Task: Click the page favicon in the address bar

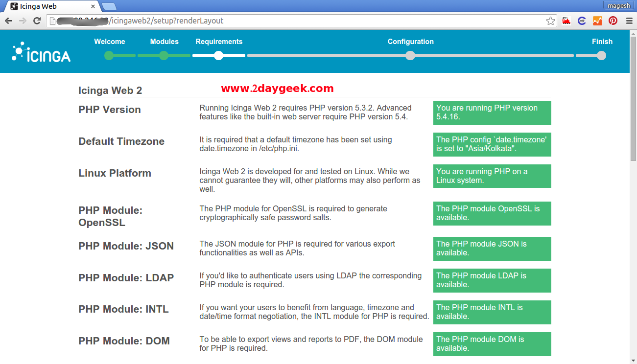Action: [x=52, y=21]
